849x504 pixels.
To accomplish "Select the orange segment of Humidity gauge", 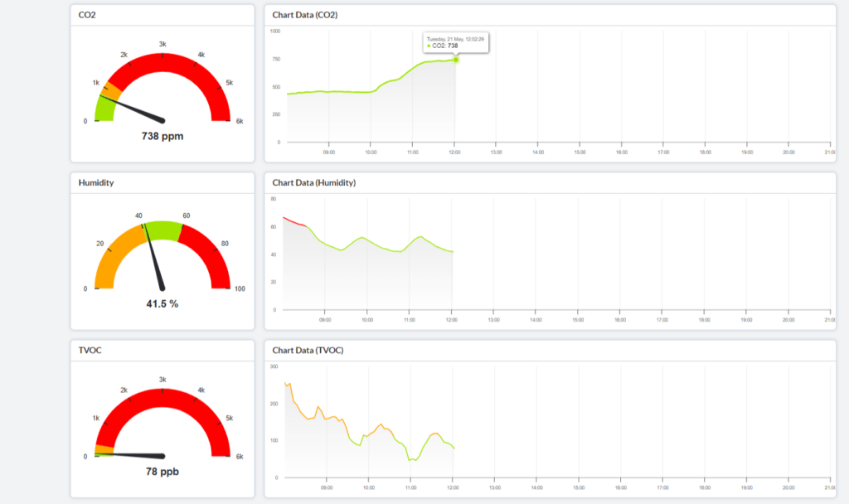I will [x=111, y=257].
